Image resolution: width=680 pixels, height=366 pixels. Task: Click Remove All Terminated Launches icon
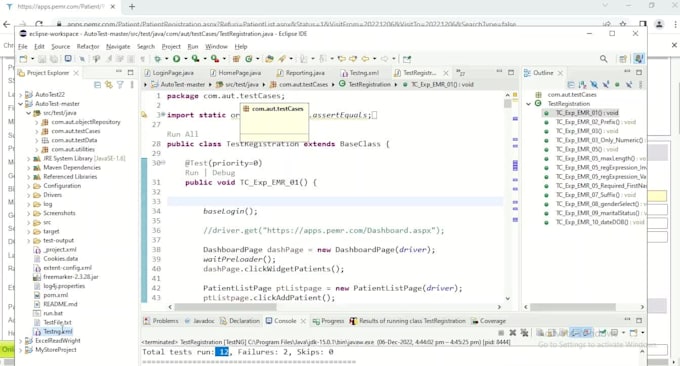coord(524,333)
